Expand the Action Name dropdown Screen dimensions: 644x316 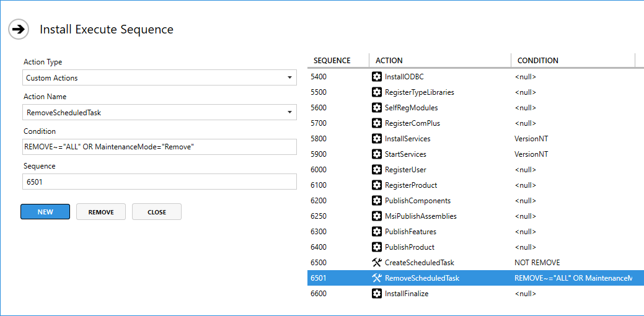[x=159, y=113]
